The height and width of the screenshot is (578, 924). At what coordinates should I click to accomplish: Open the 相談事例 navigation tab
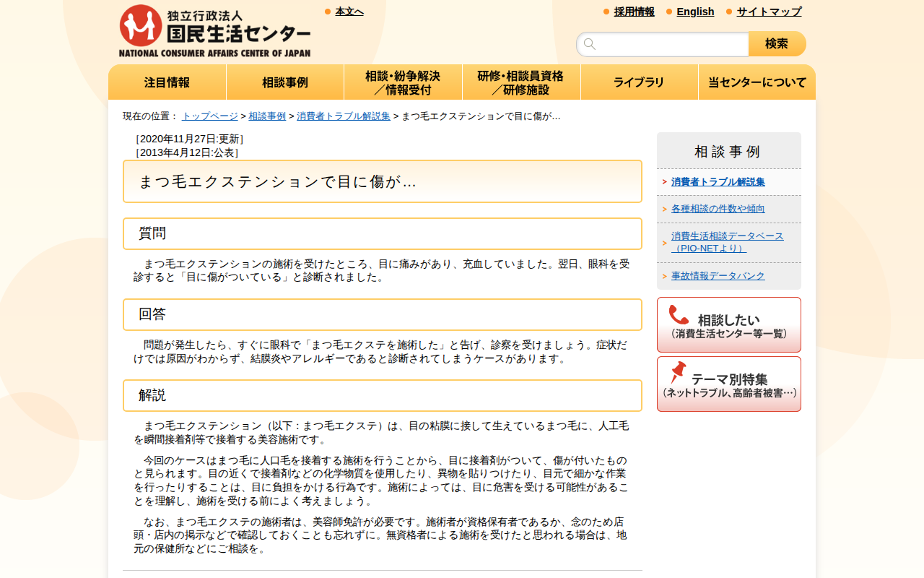(x=285, y=82)
